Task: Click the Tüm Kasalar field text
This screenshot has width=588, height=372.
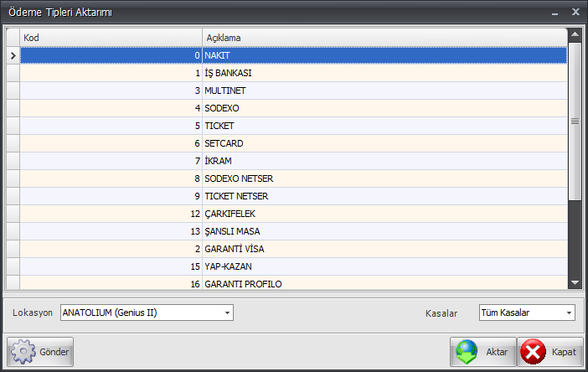Action: coord(505,313)
